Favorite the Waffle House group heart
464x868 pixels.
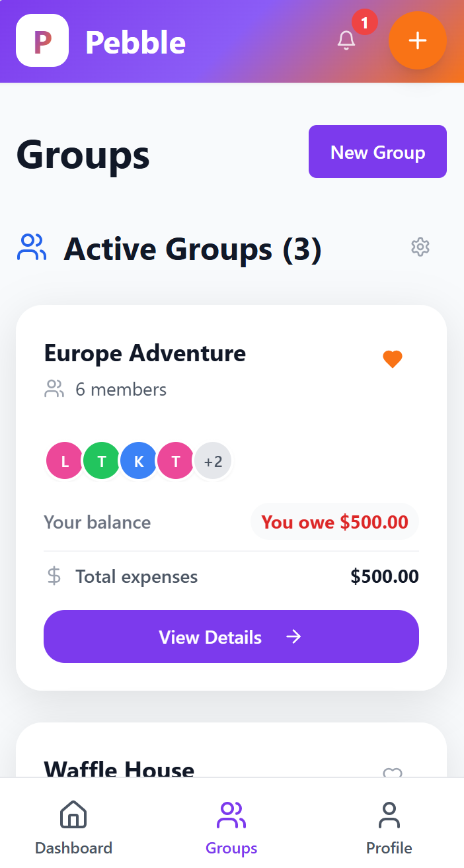coord(393,772)
